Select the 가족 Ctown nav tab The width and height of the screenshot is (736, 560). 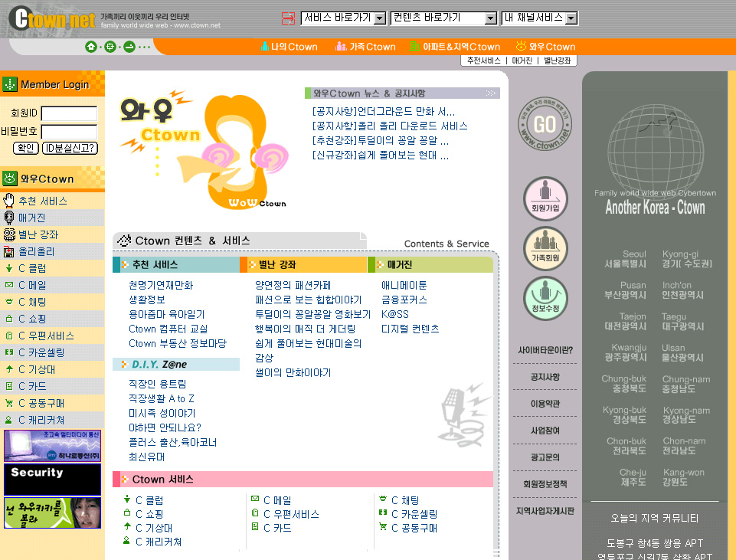365,47
